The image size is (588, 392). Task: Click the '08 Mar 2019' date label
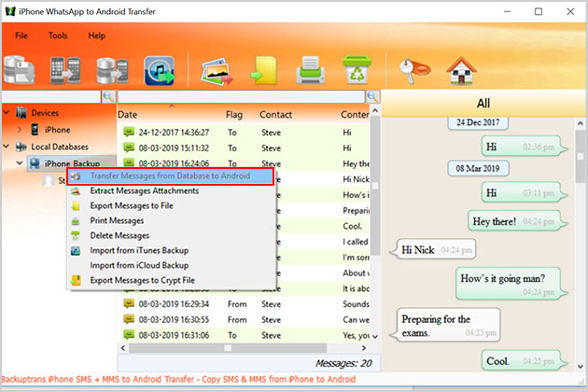(478, 168)
